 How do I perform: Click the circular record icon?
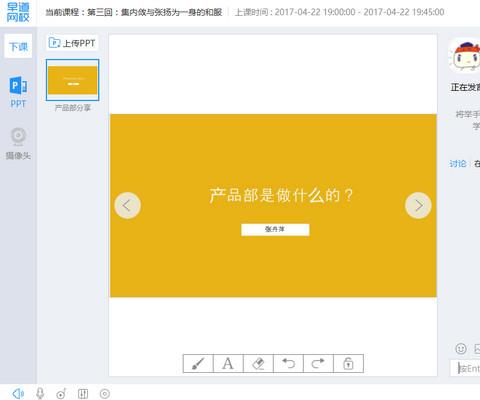point(105,394)
